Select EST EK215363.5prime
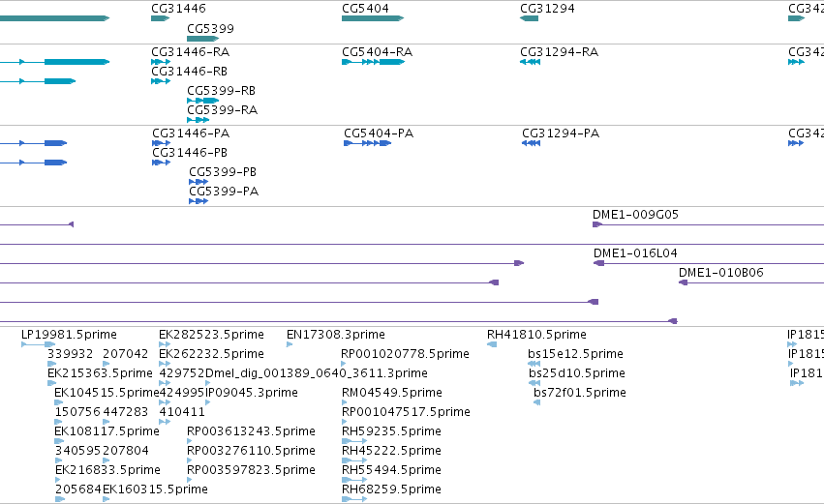 100,373
